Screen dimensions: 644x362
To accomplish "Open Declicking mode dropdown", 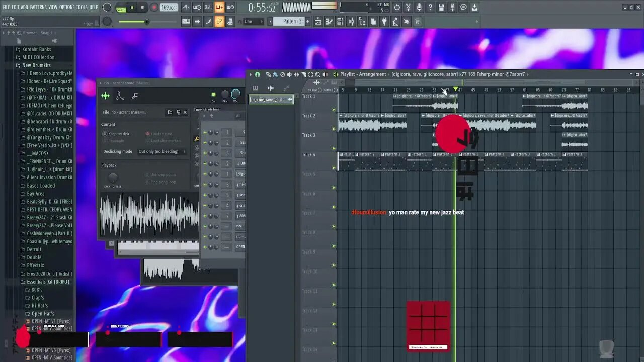I will point(162,151).
